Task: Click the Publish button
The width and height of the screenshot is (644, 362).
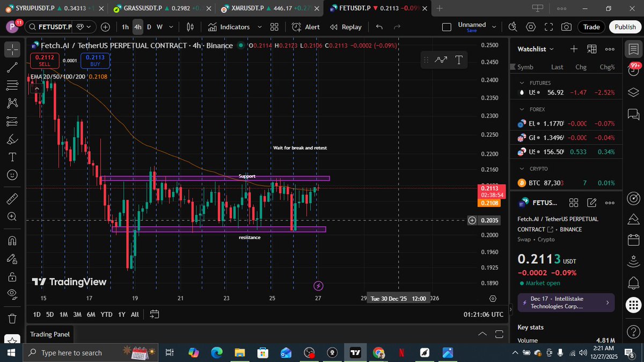Action: [x=625, y=27]
